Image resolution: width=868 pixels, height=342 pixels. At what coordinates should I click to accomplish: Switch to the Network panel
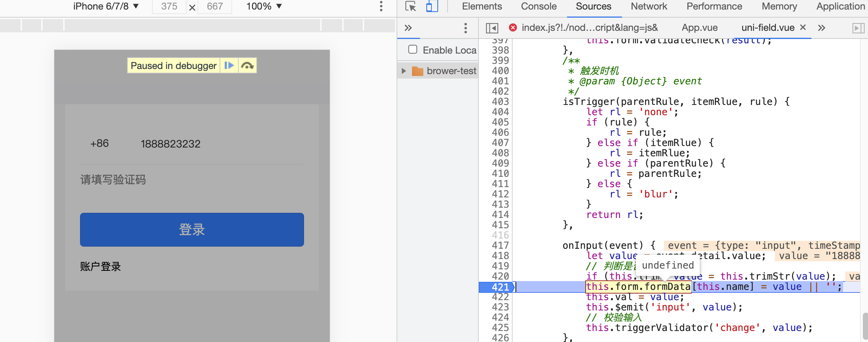point(649,6)
